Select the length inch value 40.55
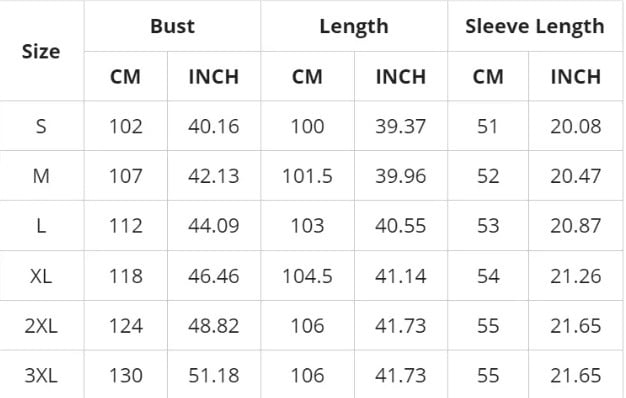This screenshot has height=398, width=626. [400, 226]
